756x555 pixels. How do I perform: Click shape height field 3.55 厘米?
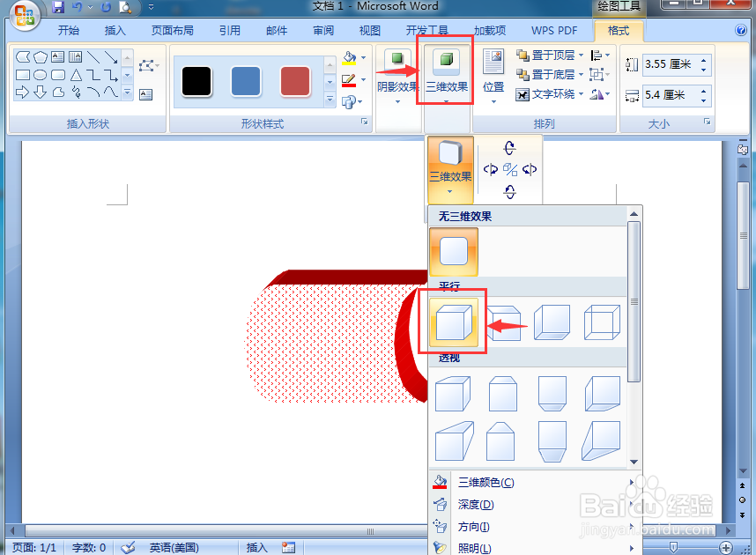[671, 64]
